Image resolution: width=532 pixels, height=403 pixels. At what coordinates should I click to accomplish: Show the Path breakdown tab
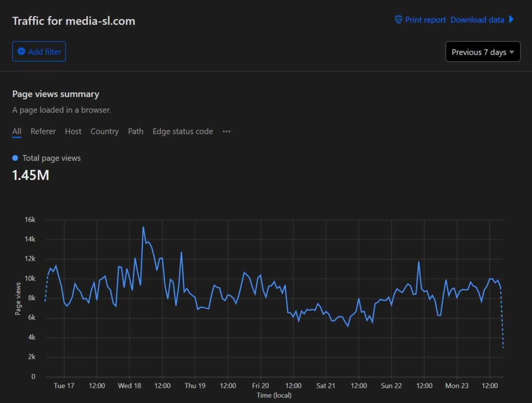pyautogui.click(x=136, y=131)
